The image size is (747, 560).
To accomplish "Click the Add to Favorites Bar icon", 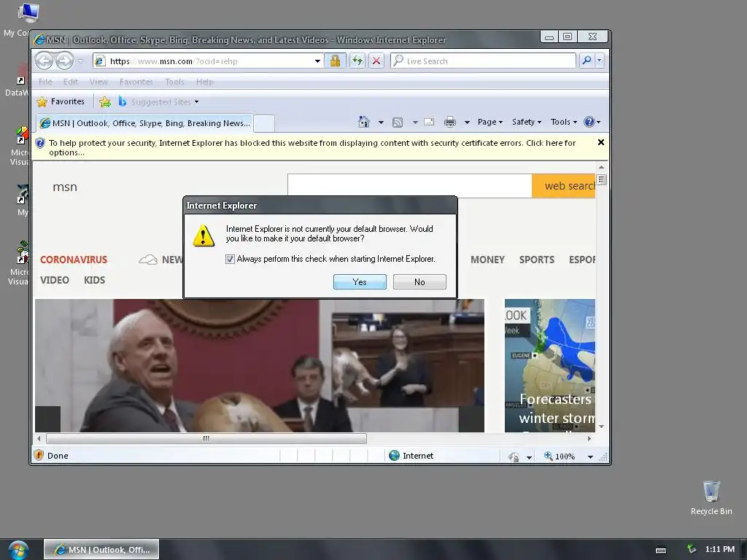I will [x=105, y=101].
